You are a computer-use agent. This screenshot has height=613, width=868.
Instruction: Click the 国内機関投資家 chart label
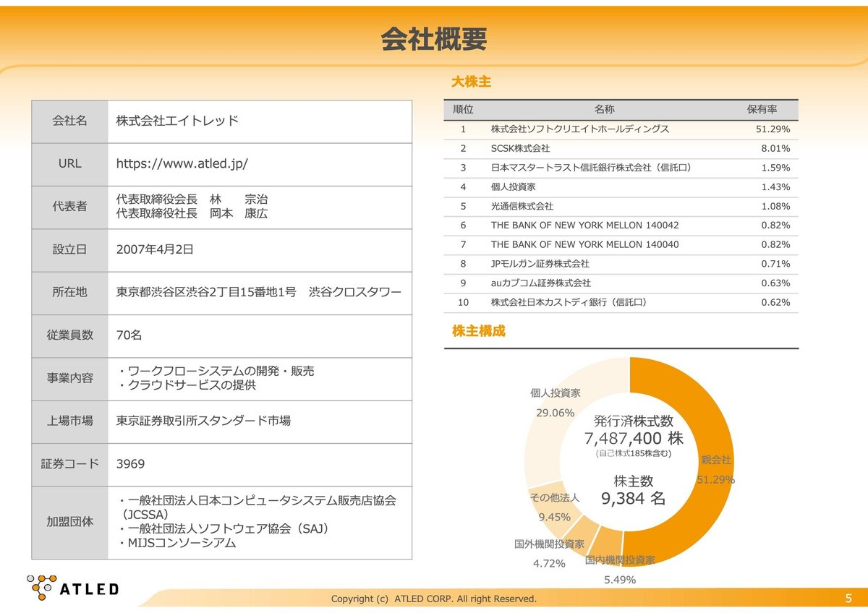pos(620,560)
